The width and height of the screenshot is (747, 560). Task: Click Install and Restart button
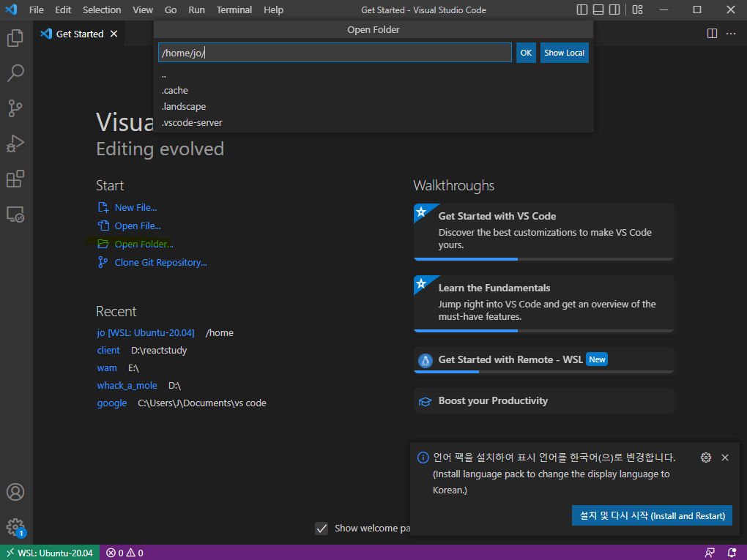pyautogui.click(x=652, y=516)
